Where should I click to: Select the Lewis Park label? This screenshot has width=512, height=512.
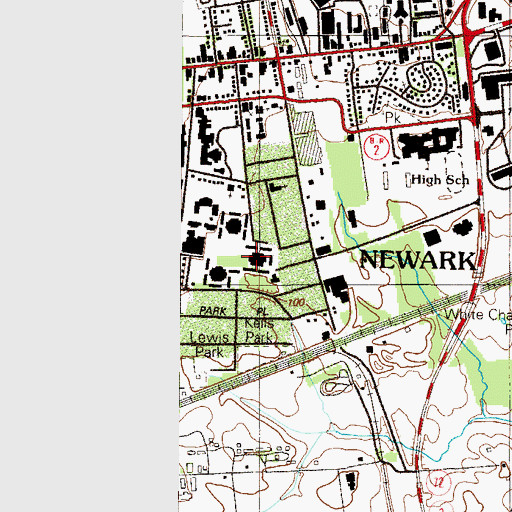point(209,345)
